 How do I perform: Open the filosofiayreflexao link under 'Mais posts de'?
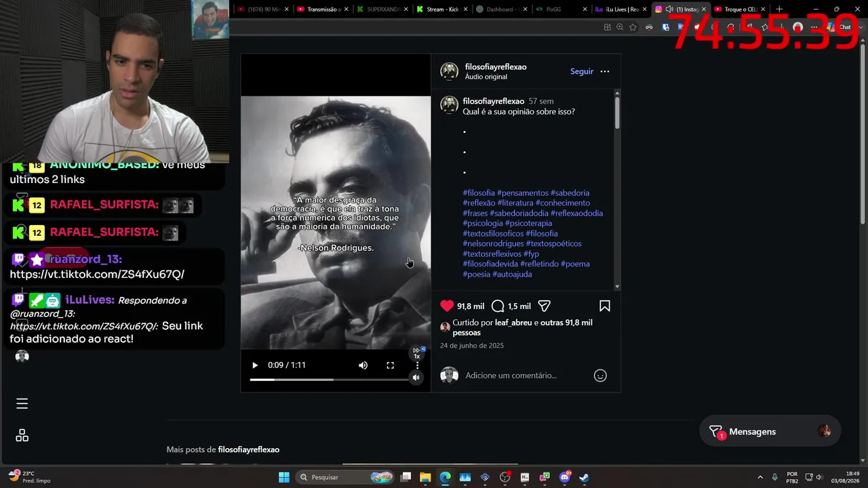pyautogui.click(x=249, y=450)
